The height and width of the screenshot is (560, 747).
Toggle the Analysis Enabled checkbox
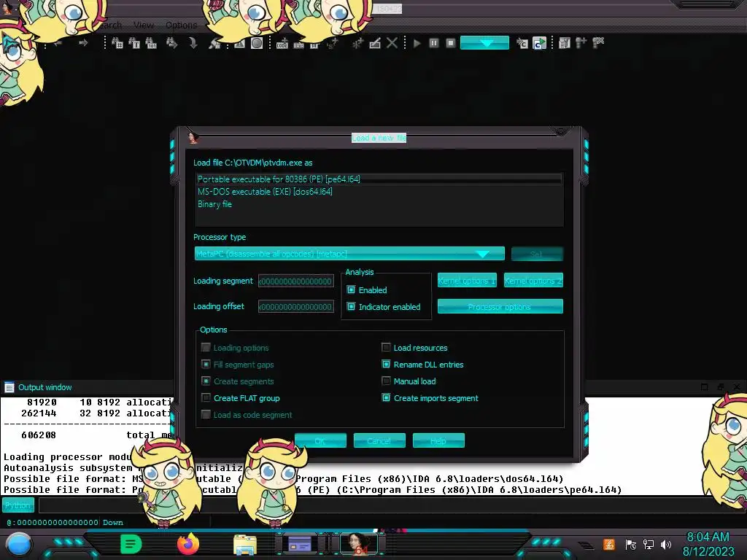tap(351, 289)
